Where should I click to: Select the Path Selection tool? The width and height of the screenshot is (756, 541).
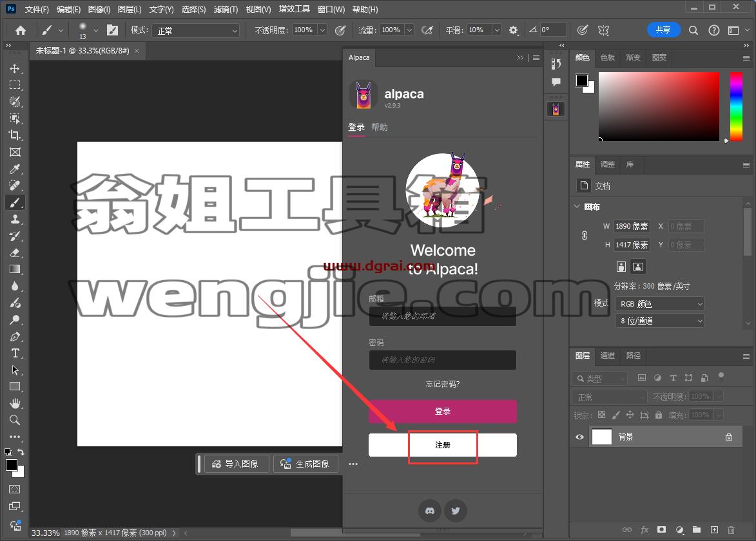14,370
